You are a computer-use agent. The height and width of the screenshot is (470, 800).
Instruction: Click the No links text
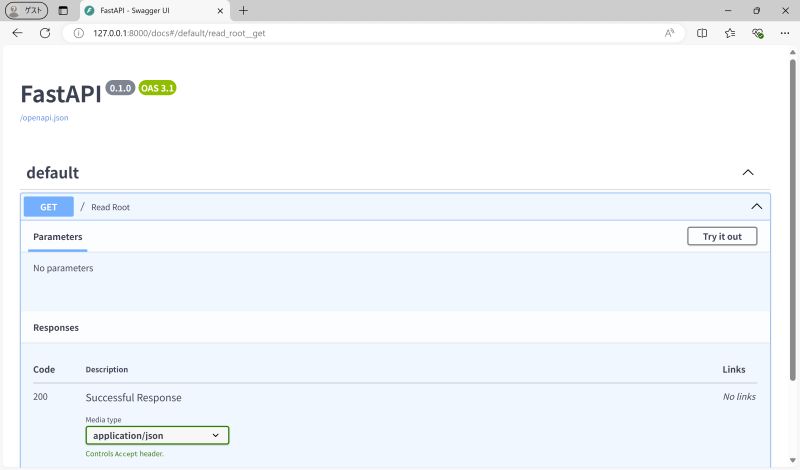pos(739,397)
